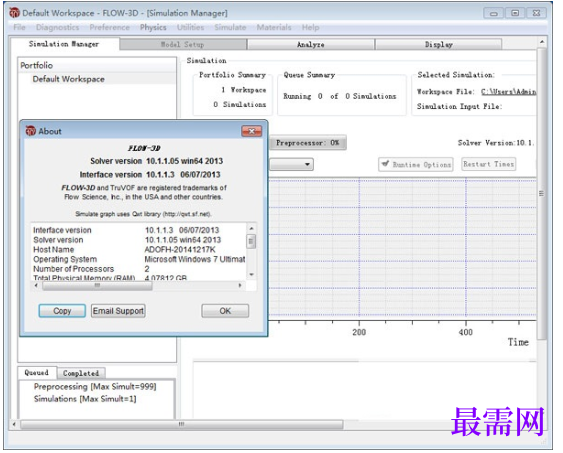
Task: Click the About dialog logo icon
Action: [31, 131]
